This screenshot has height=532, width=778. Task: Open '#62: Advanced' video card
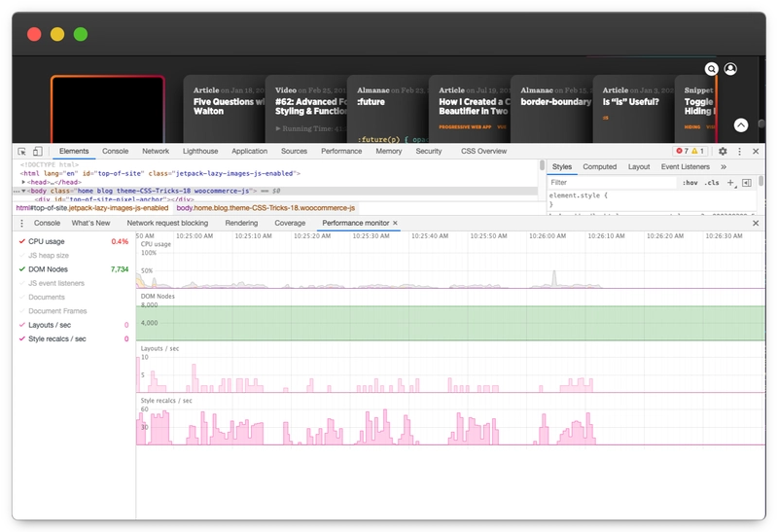[x=306, y=109]
